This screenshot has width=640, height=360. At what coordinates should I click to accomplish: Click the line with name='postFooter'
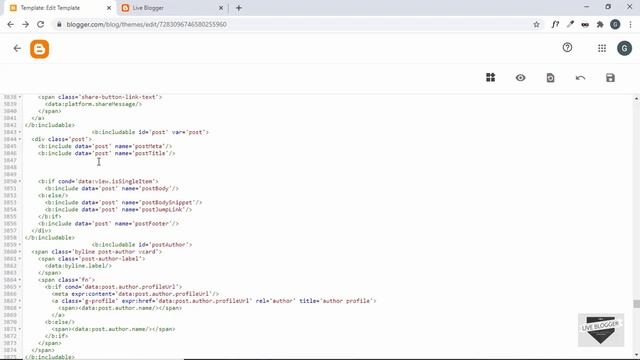[x=109, y=224]
